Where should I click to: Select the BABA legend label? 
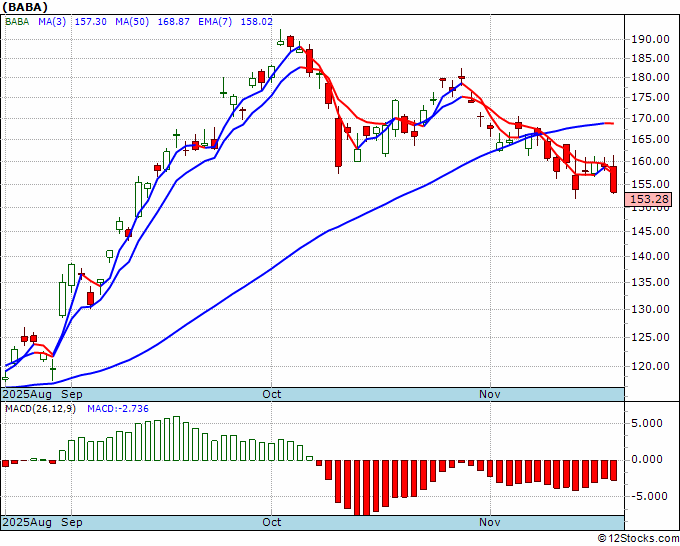coord(17,21)
